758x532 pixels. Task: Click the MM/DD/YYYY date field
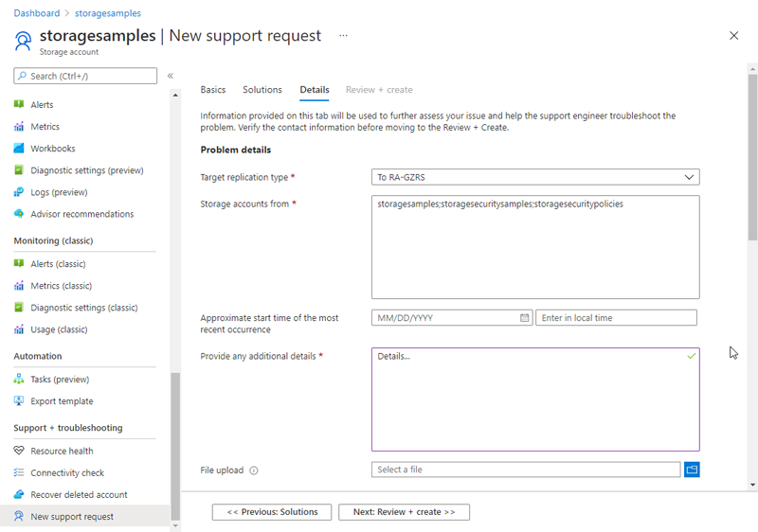click(x=452, y=318)
